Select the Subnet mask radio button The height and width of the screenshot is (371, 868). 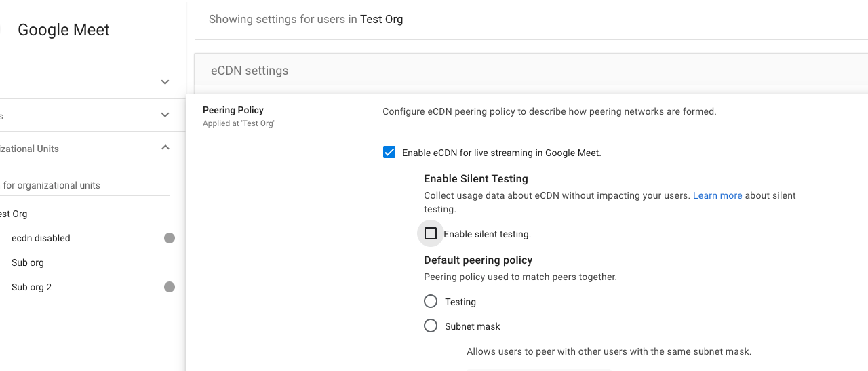click(431, 326)
